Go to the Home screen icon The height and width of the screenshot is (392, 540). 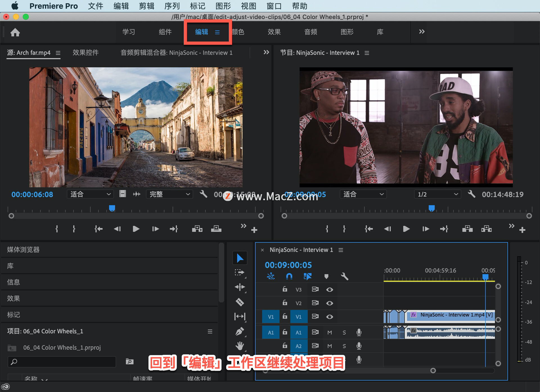pyautogui.click(x=15, y=32)
